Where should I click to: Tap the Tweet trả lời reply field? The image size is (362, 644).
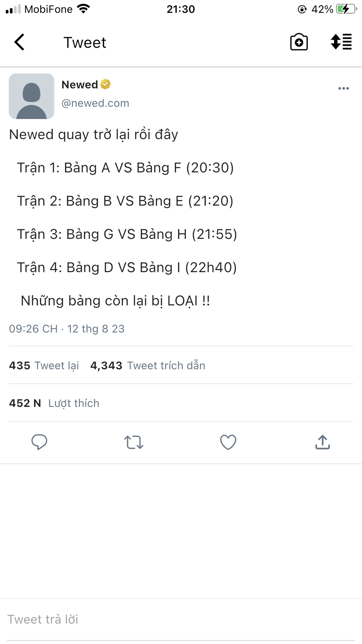(x=181, y=619)
